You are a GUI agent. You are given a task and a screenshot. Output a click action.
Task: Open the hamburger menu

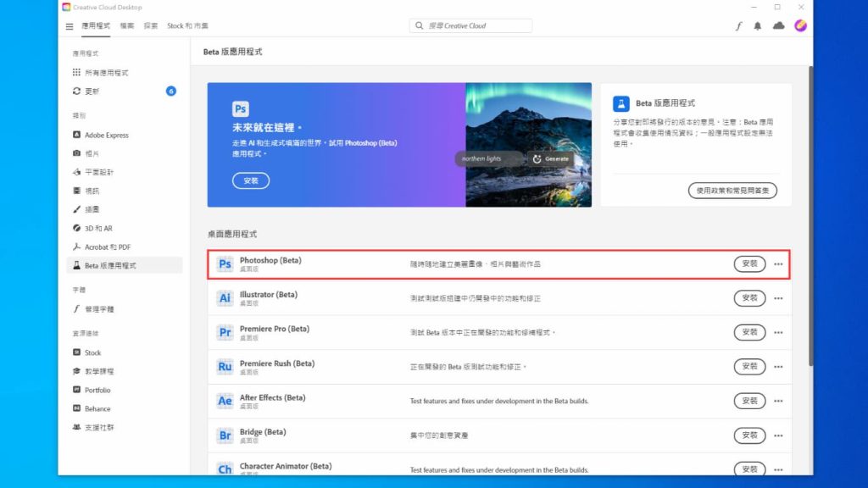pos(69,25)
